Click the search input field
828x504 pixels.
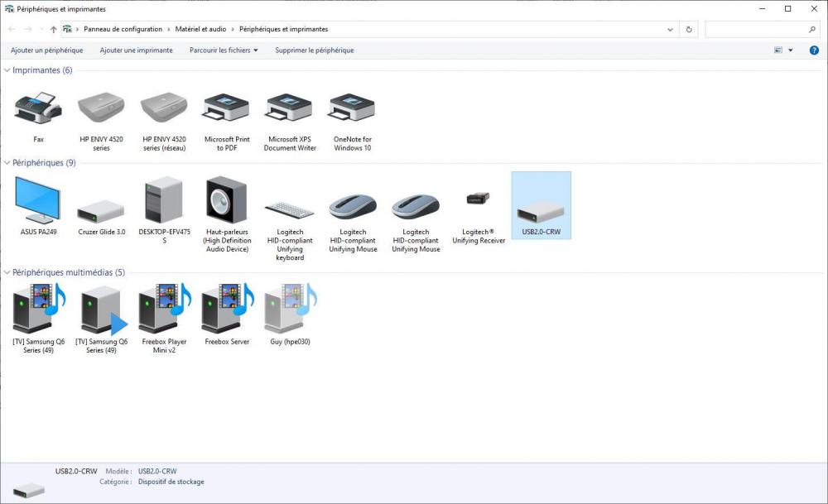tap(755, 29)
